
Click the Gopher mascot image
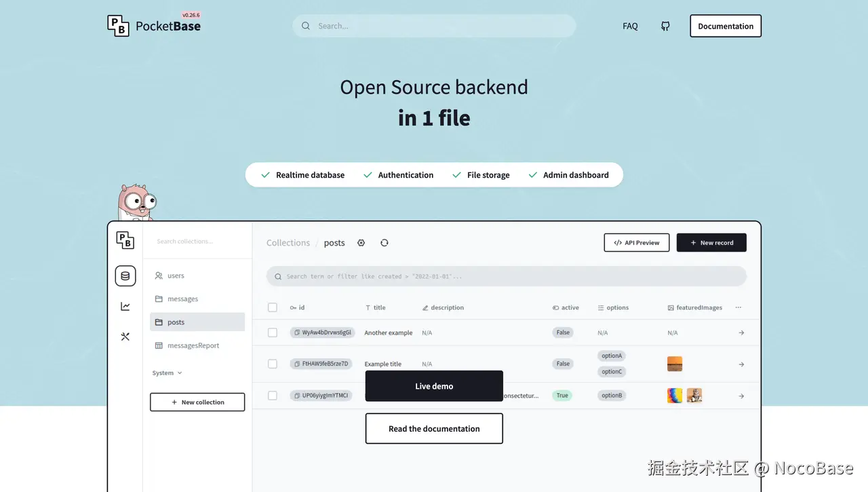[136, 202]
